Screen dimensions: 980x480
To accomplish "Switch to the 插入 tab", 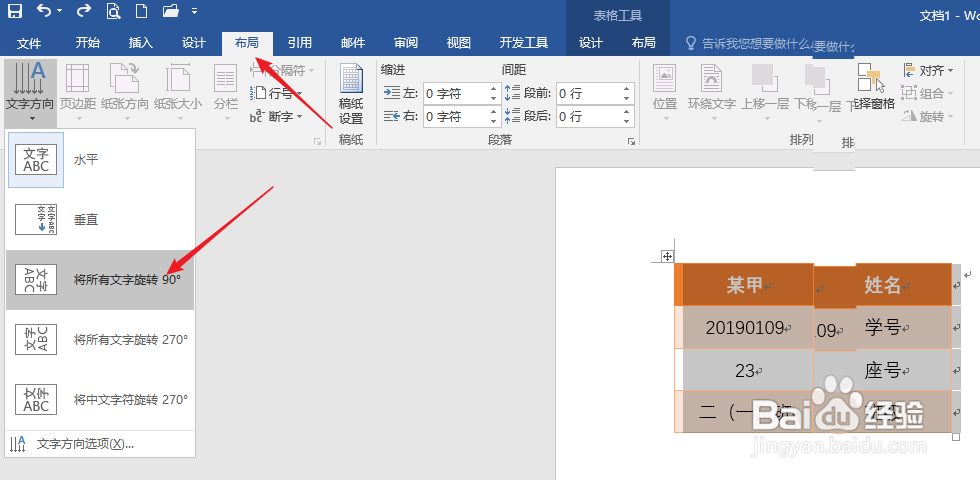I will point(141,43).
